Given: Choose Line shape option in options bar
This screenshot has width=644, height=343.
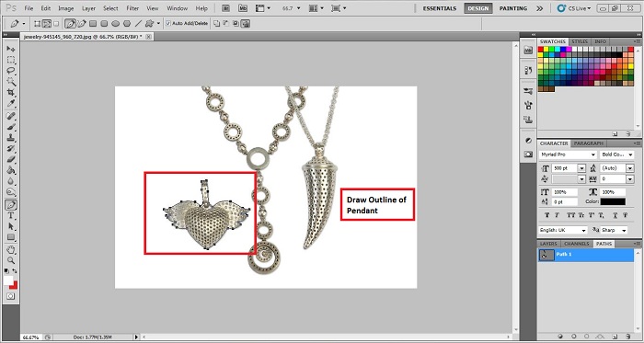Looking at the screenshot, I should (138, 24).
